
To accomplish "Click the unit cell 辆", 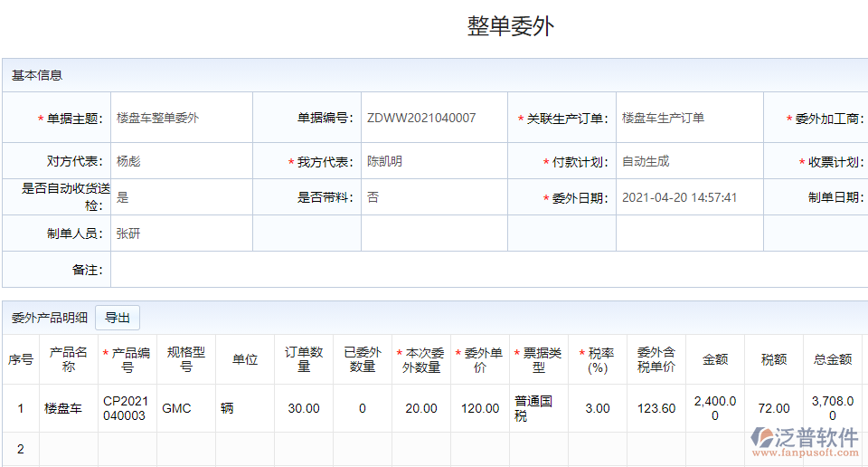I will pos(245,408).
